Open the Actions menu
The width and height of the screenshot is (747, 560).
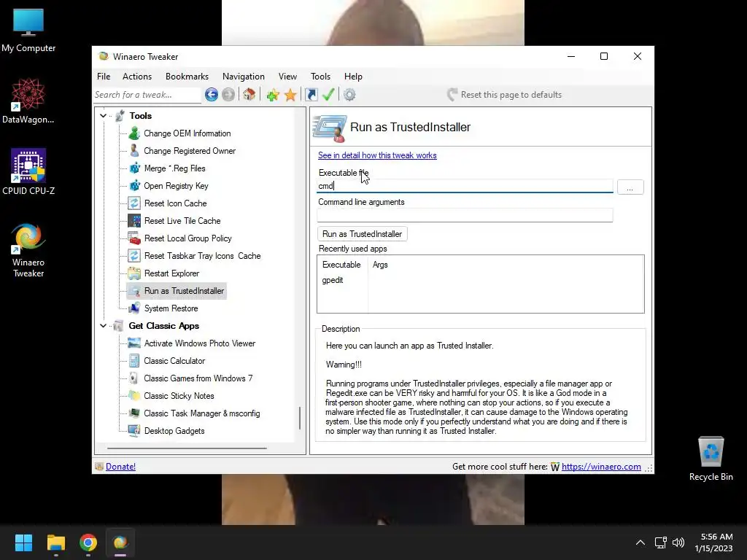point(137,77)
